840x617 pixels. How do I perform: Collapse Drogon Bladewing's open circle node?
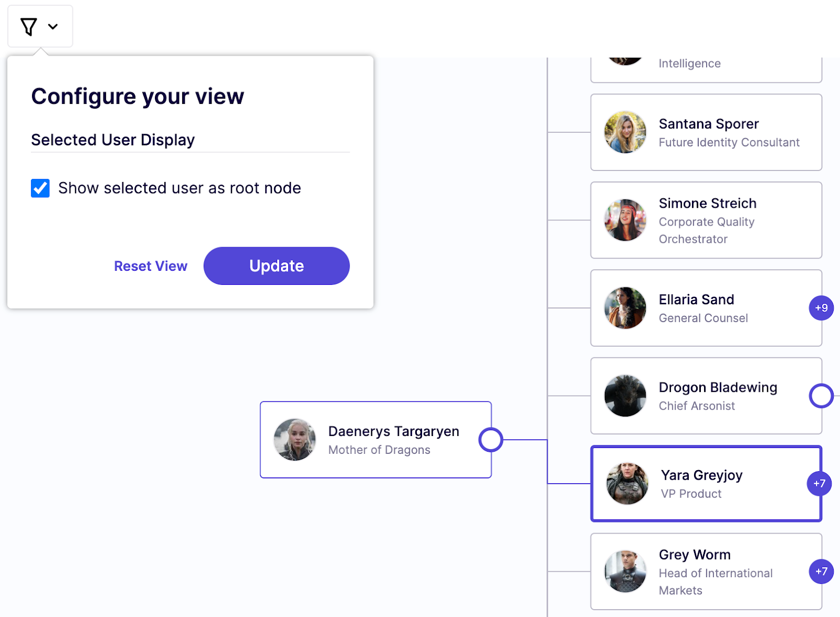tap(822, 396)
